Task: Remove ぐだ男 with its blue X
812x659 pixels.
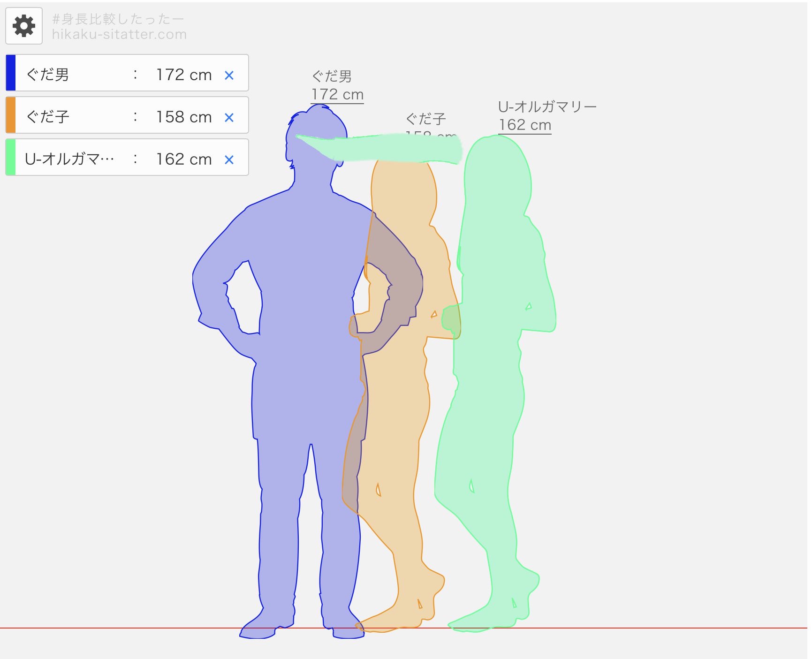Action: pos(229,75)
